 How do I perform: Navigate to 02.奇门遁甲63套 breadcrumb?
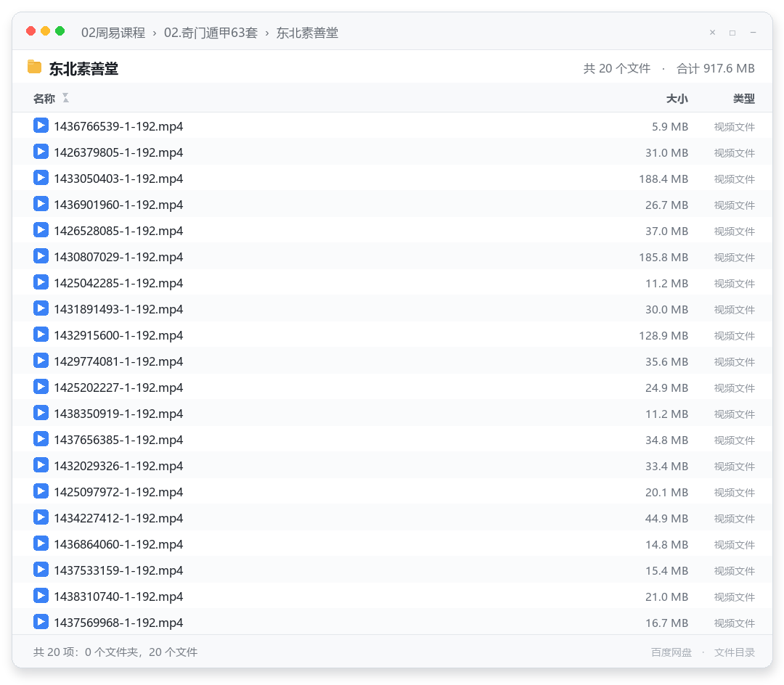pyautogui.click(x=211, y=33)
